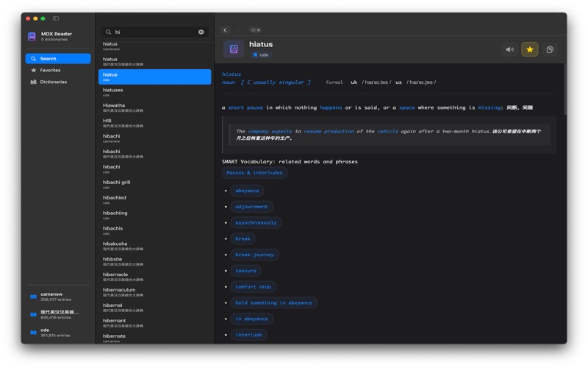This screenshot has height=368, width=588.
Task: Open the 'break-journey' related word chip
Action: tap(254, 255)
